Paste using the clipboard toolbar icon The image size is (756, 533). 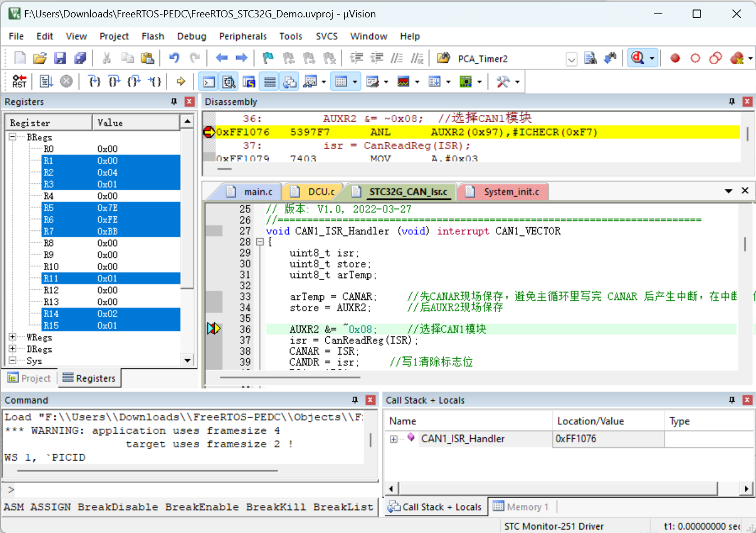click(x=147, y=58)
